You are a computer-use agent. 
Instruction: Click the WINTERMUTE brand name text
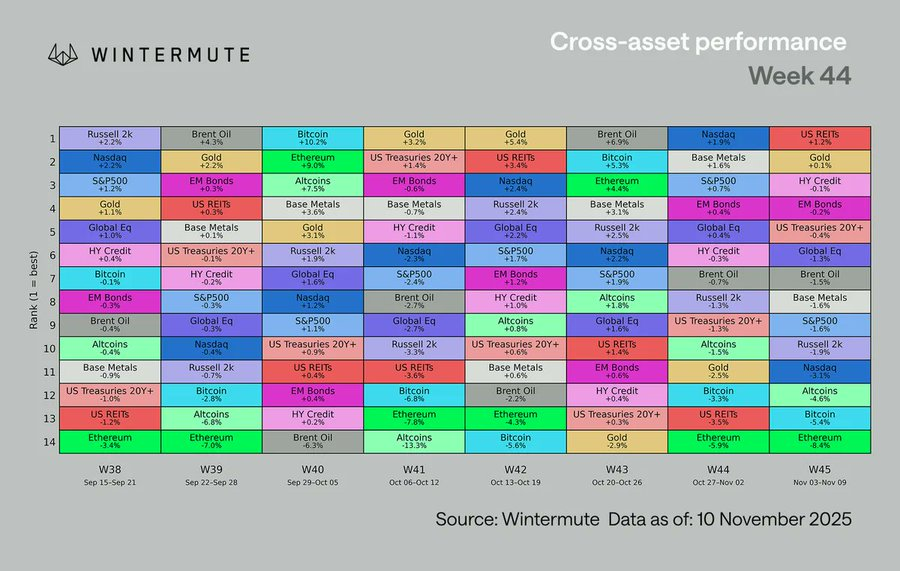click(x=168, y=53)
